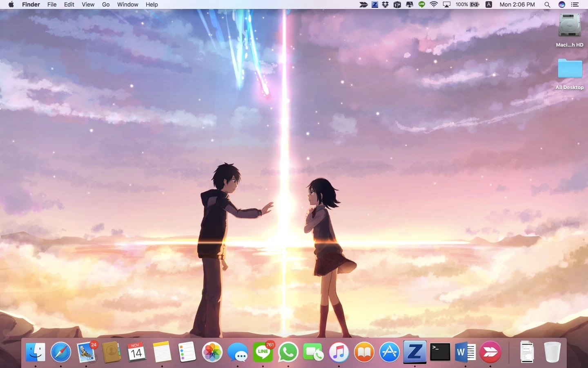Open the Apple menu

click(11, 4)
